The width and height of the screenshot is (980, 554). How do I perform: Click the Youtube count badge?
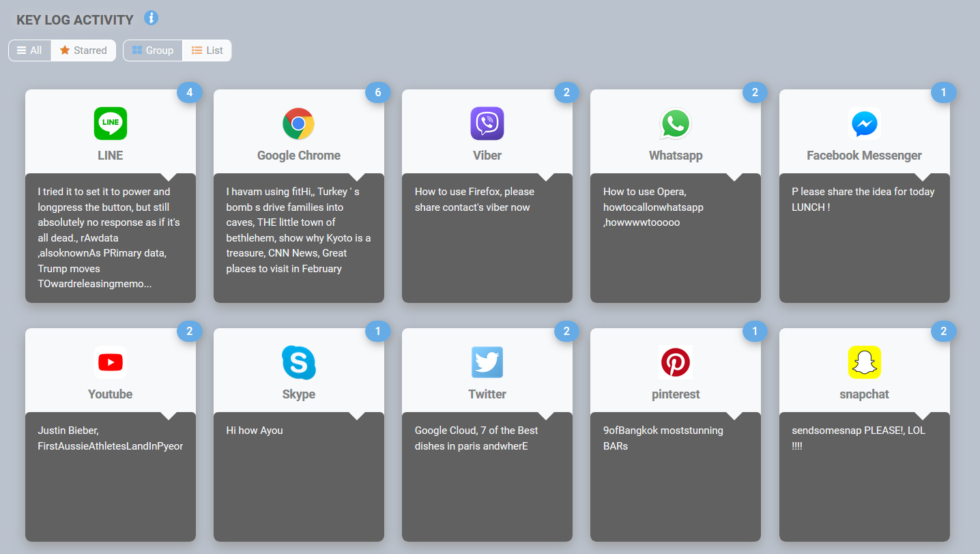[x=190, y=331]
